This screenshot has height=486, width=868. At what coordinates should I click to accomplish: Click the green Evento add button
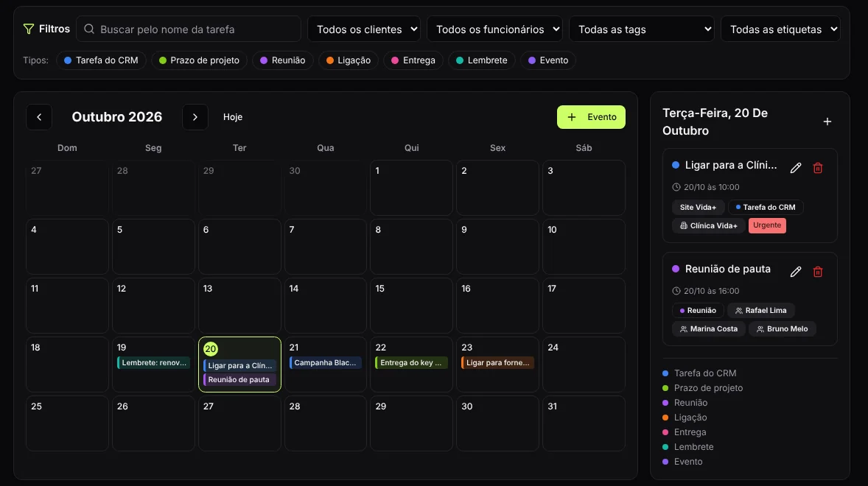point(591,117)
